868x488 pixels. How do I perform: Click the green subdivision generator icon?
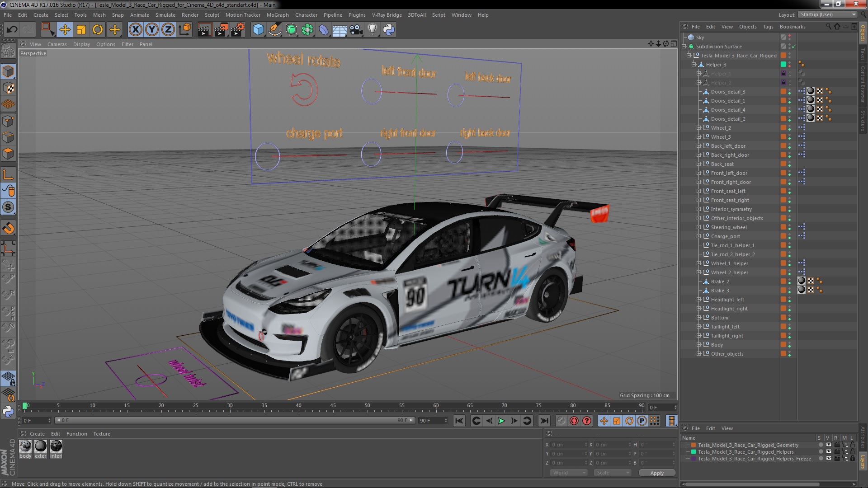point(291,30)
